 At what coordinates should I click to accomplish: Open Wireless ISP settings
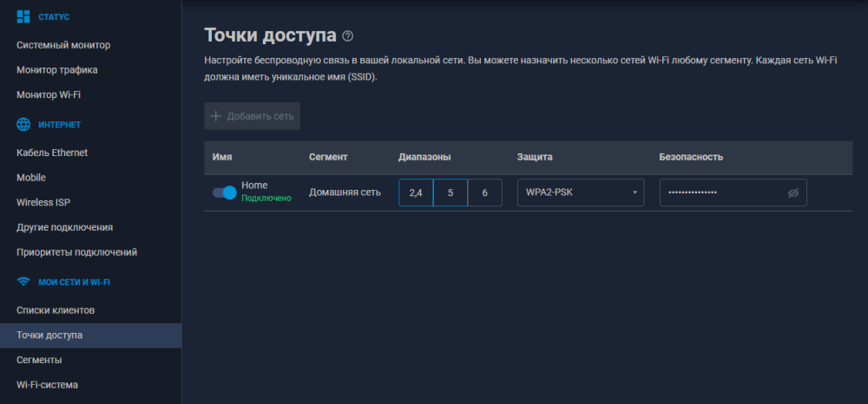43,202
